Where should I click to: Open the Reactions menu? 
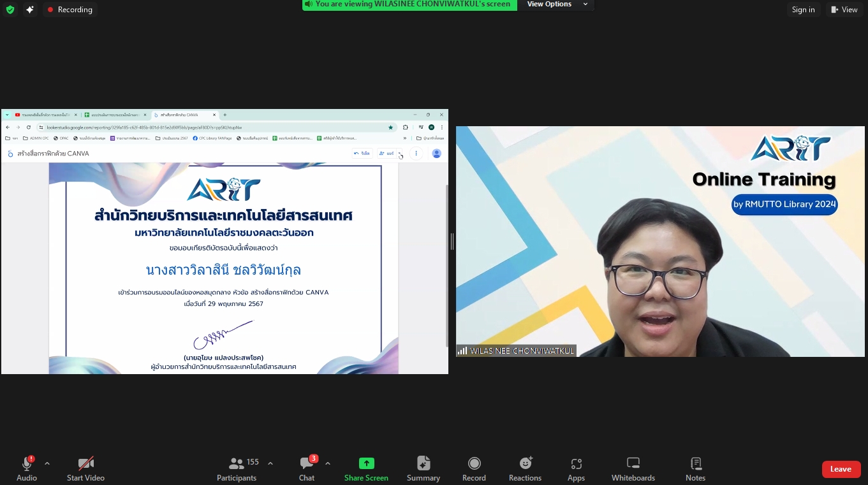[525, 468]
